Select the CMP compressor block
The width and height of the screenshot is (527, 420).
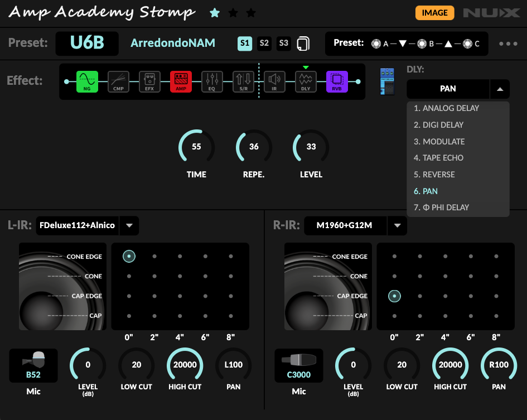coord(118,82)
